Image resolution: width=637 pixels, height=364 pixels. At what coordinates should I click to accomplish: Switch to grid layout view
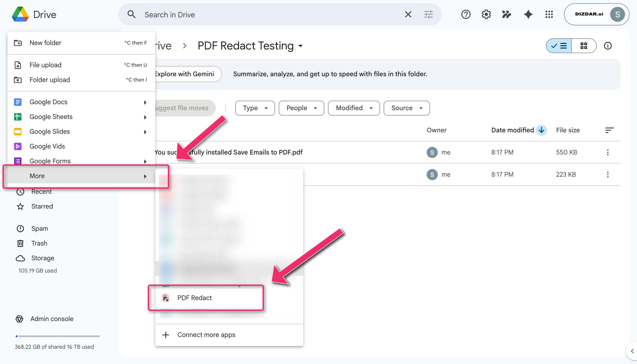pyautogui.click(x=584, y=46)
